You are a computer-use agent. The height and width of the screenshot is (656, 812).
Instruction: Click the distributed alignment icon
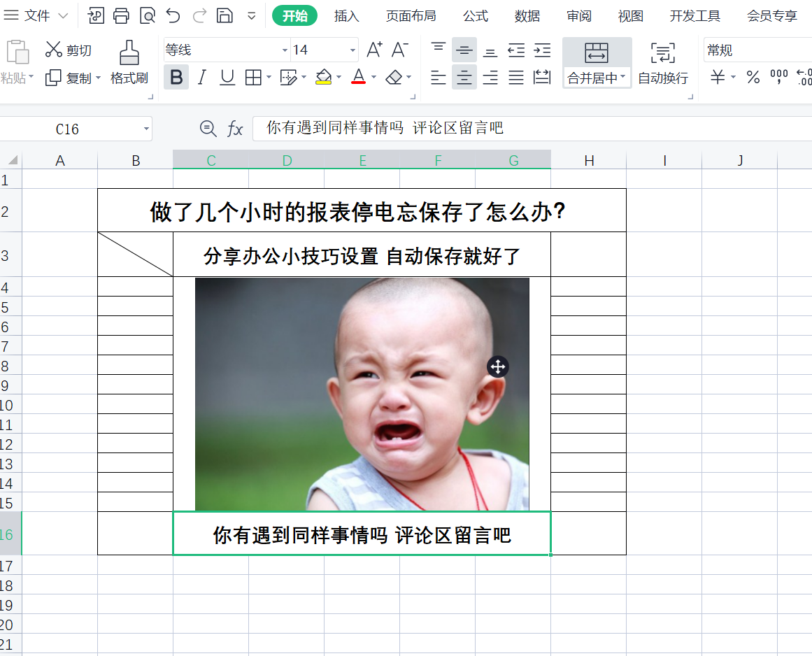(x=541, y=77)
